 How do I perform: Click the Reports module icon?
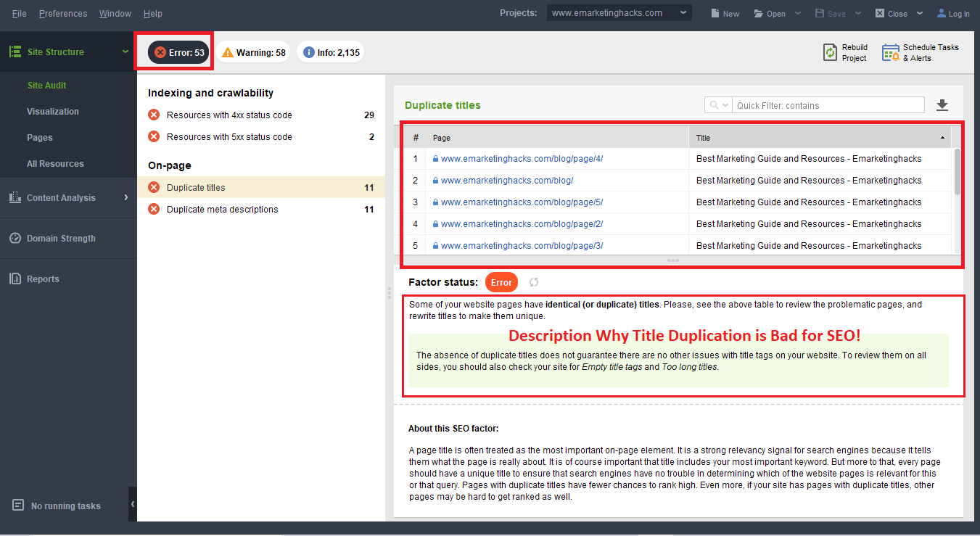click(15, 279)
